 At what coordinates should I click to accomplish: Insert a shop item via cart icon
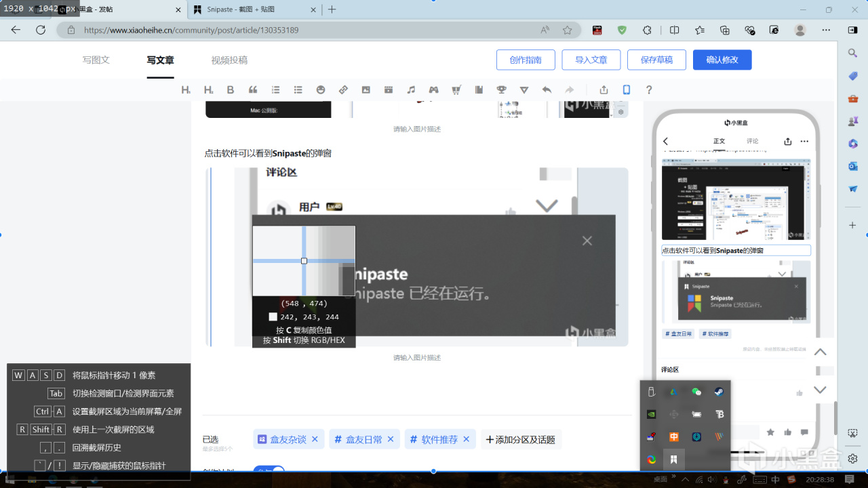point(456,89)
